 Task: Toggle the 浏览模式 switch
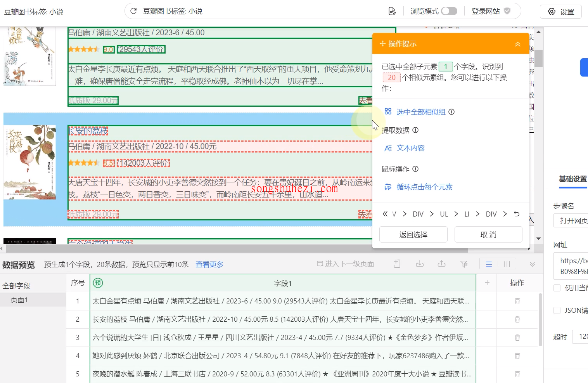pos(449,11)
